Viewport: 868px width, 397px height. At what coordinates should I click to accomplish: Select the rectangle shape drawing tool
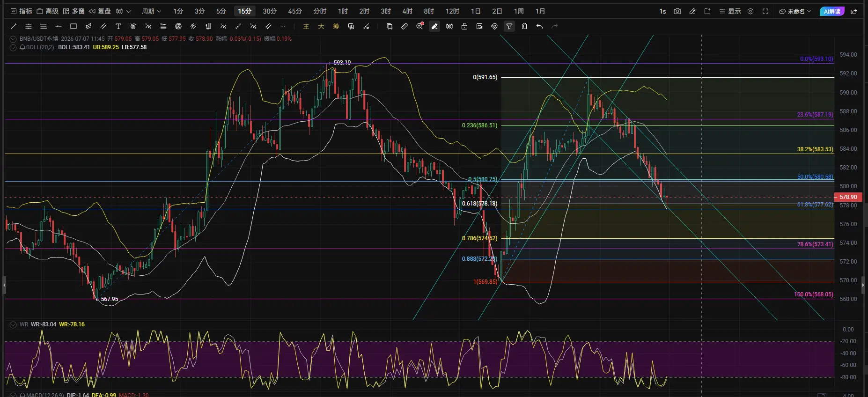74,26
